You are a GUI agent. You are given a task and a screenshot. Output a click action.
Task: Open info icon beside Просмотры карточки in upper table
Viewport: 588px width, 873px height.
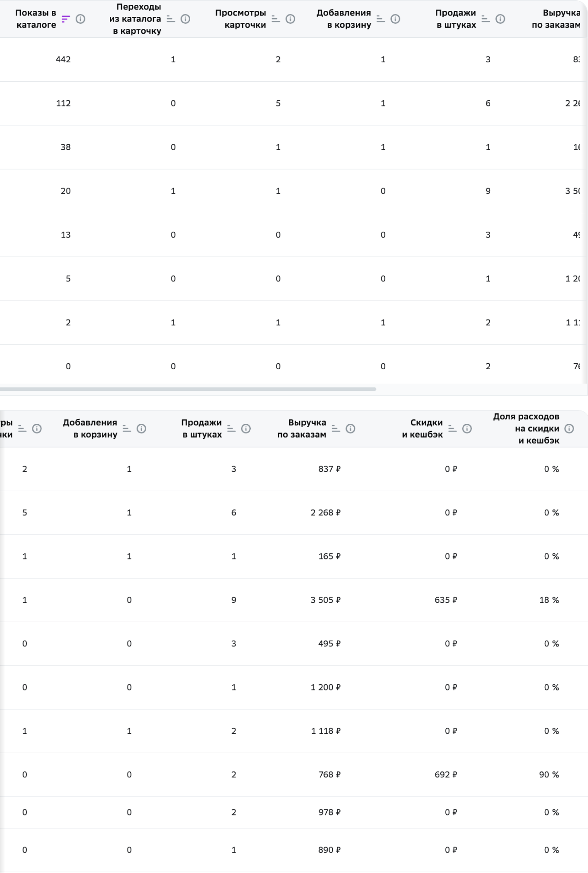[291, 19]
